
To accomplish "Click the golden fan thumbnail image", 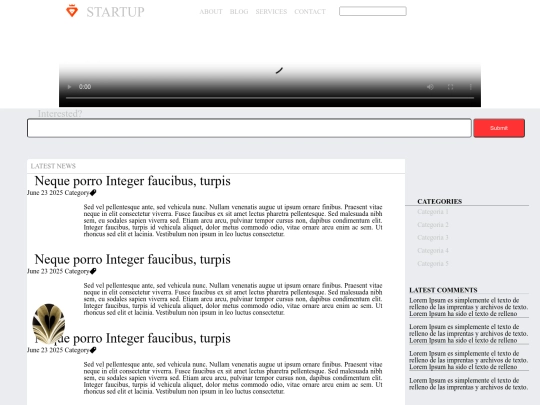I will (x=49, y=324).
